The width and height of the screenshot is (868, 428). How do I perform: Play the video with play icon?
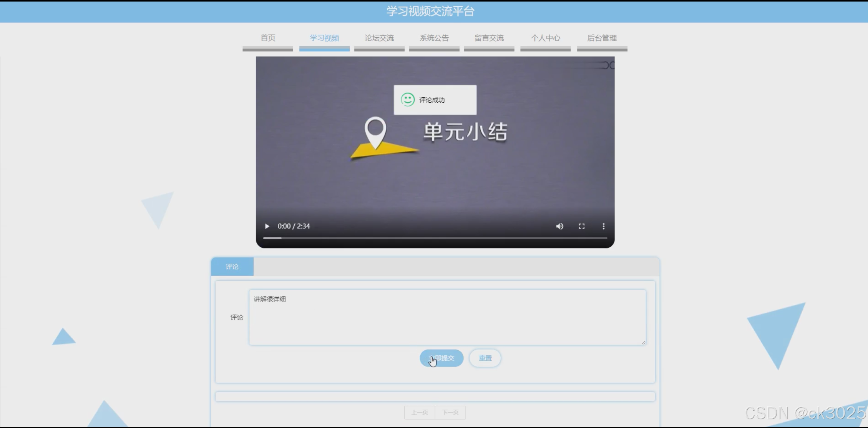(x=267, y=226)
